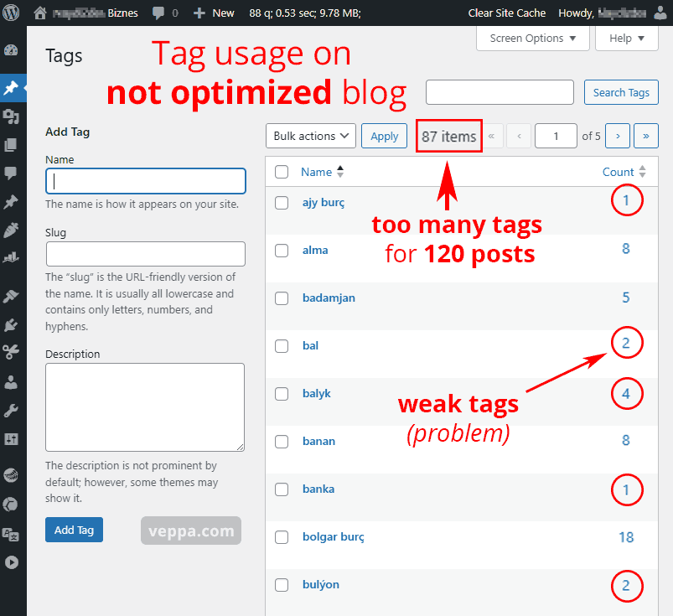The width and height of the screenshot is (673, 616).
Task: Open the badamjan tag link
Action: click(x=329, y=298)
